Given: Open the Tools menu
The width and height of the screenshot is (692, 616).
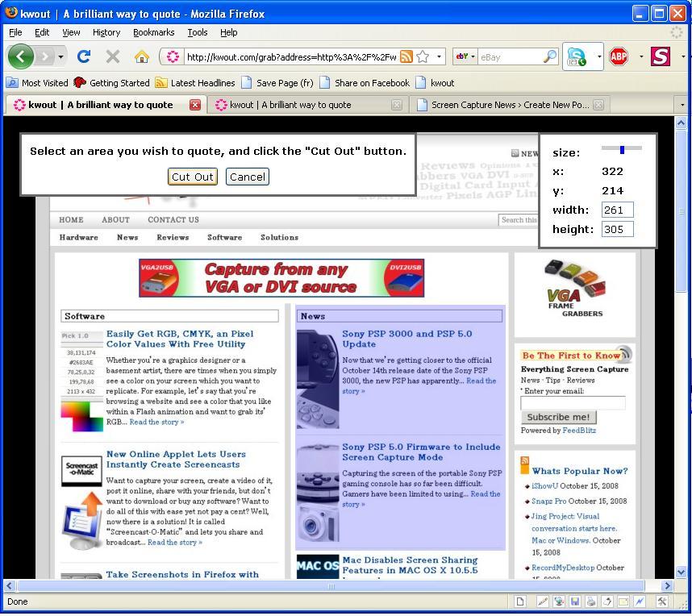Looking at the screenshot, I should pos(198,32).
